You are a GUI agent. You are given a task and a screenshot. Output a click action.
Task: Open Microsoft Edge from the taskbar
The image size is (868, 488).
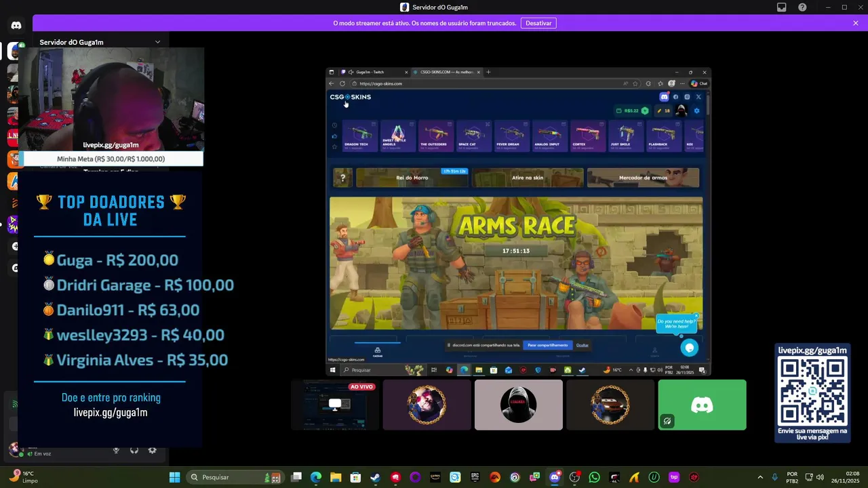coord(316,477)
